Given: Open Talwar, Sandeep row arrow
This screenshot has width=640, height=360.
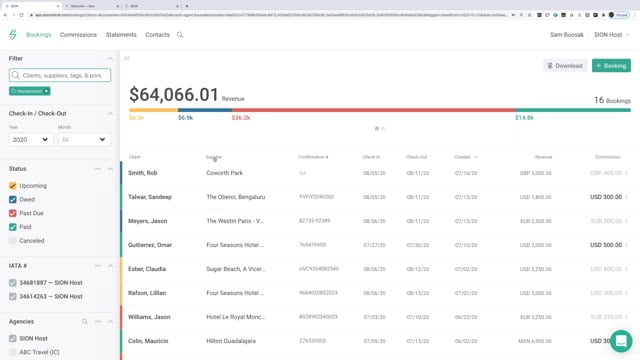Looking at the screenshot, I should tap(627, 197).
